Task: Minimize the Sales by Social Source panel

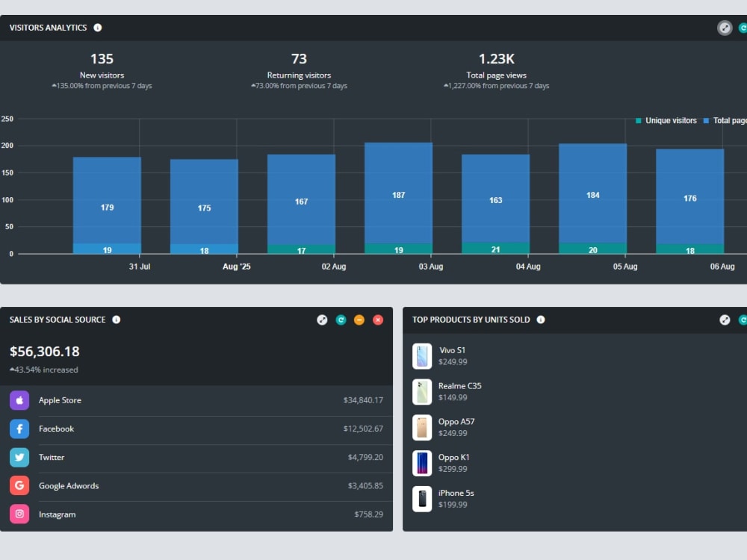Action: click(x=359, y=320)
